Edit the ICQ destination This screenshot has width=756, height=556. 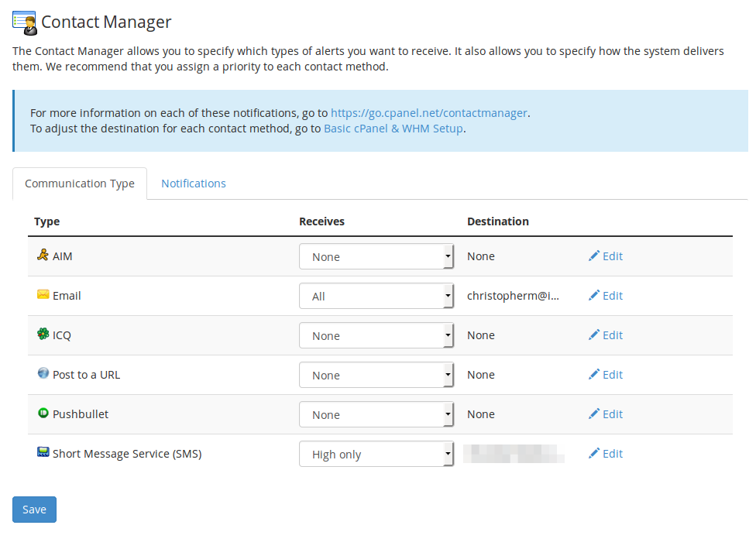[606, 335]
